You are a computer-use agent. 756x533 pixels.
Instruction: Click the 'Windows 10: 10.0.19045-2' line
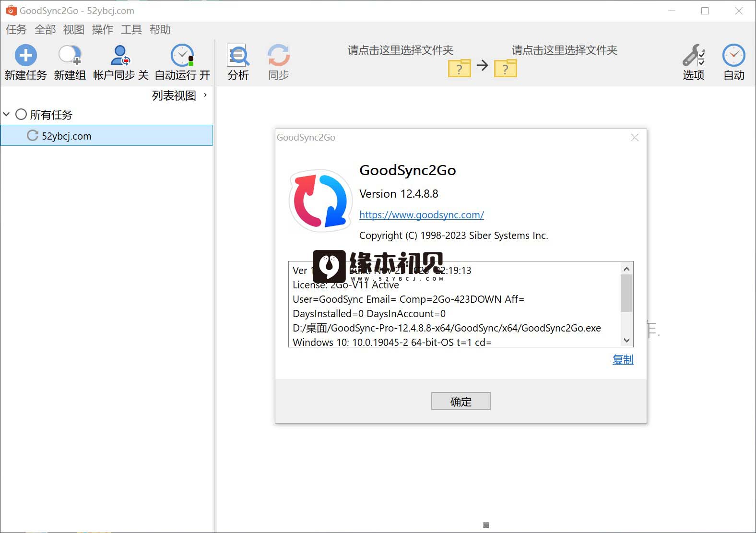point(392,342)
